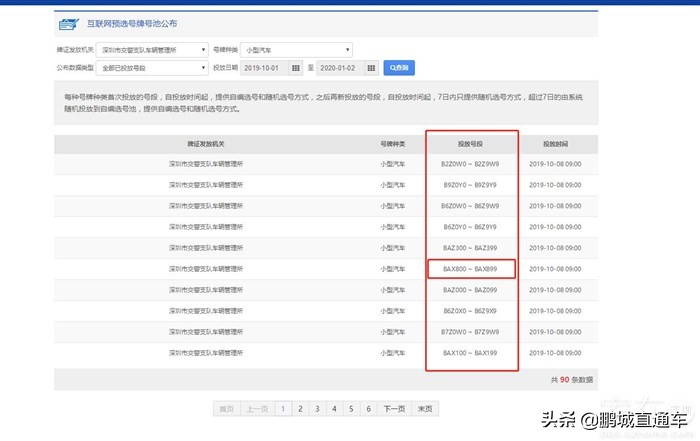Click the 投放时间 column header

pyautogui.click(x=555, y=144)
